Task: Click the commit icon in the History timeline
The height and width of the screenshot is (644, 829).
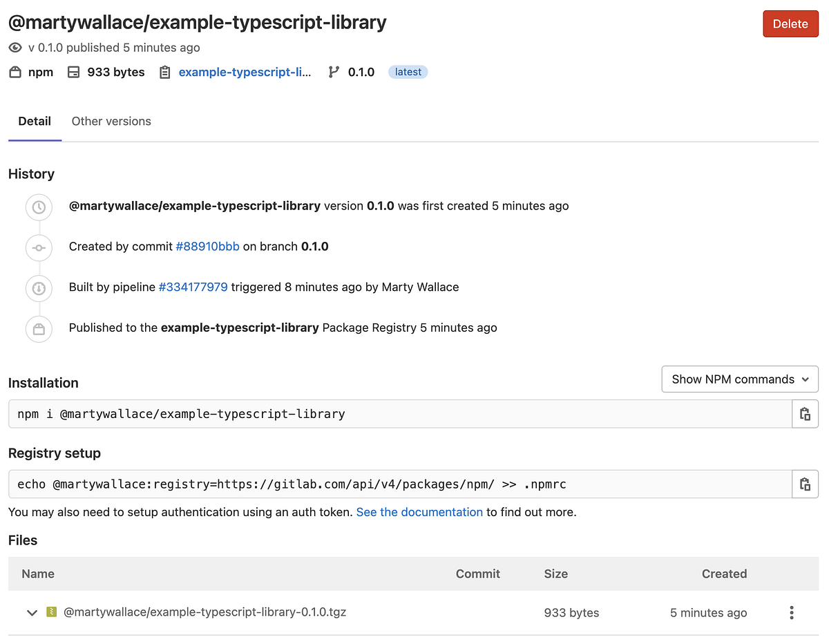Action: coord(39,247)
